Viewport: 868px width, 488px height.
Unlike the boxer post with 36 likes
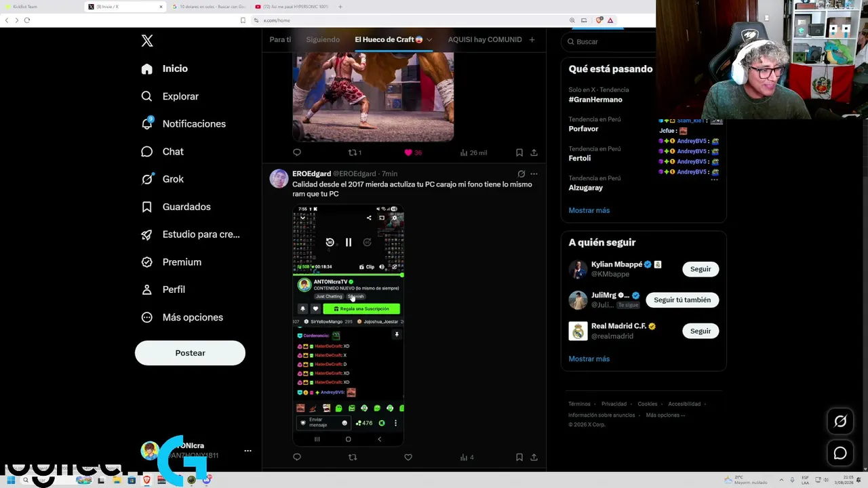coord(412,152)
